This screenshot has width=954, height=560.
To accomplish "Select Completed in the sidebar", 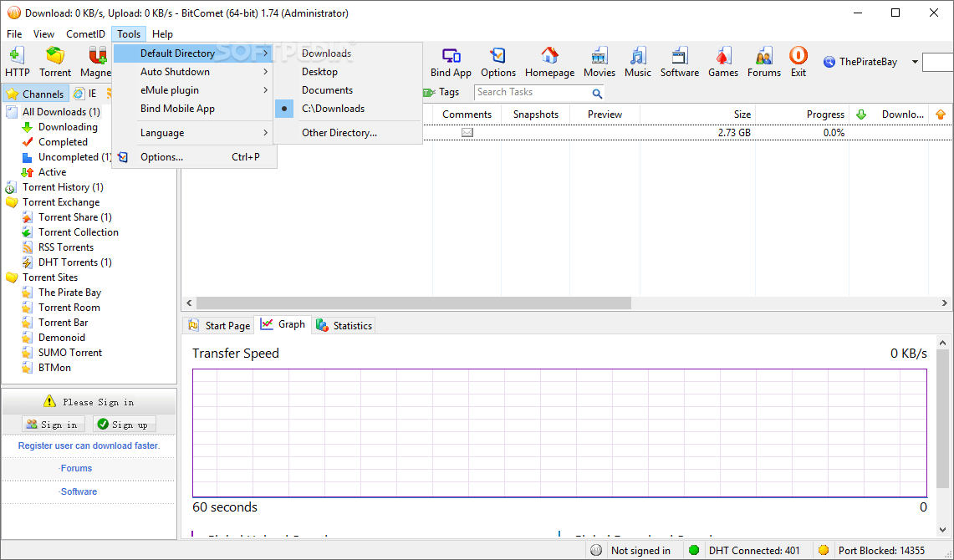I will pyautogui.click(x=63, y=142).
